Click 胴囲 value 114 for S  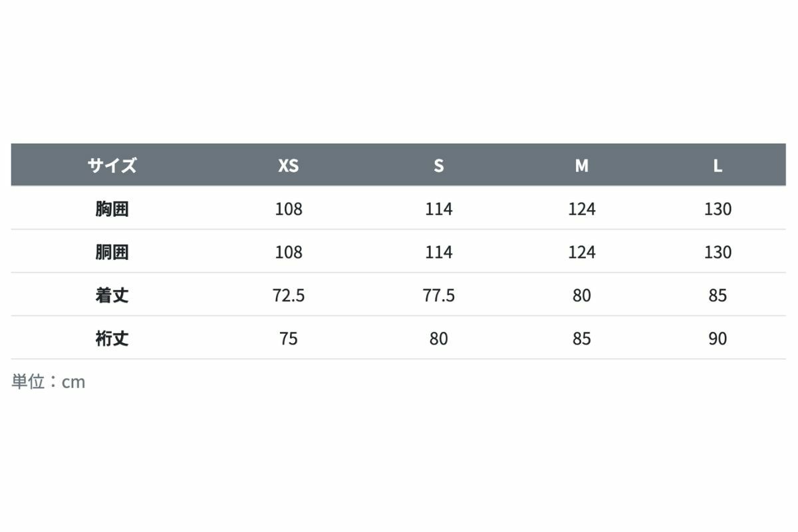tap(438, 252)
